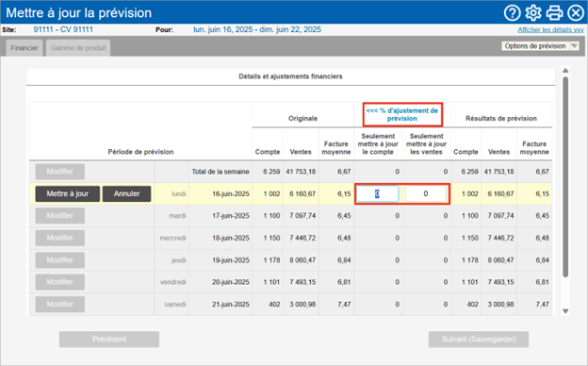588x366 pixels.
Task: Open the Gamme de produit tab
Action: 78,48
